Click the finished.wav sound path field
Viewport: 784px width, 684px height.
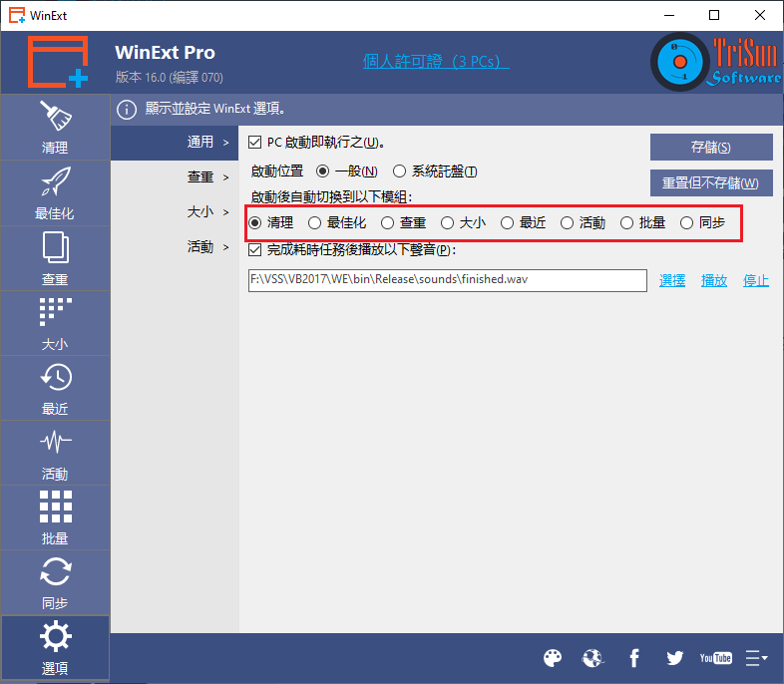click(x=448, y=280)
